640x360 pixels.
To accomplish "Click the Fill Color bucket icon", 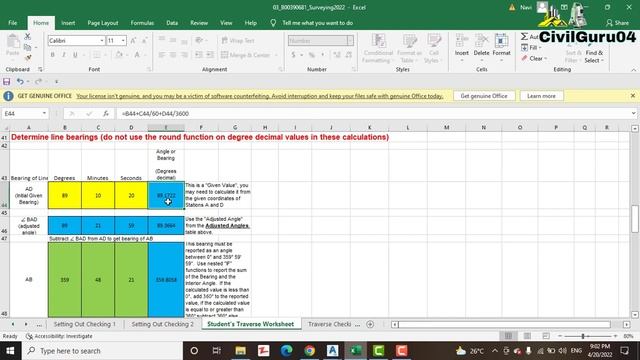I will pos(119,55).
